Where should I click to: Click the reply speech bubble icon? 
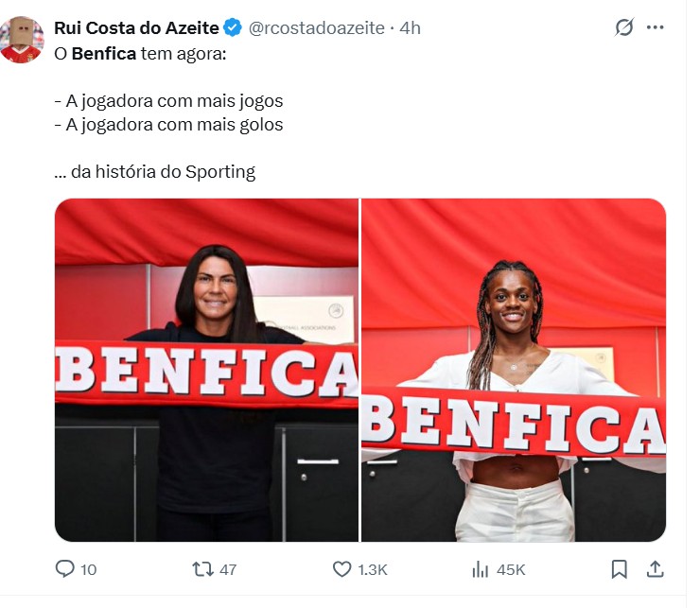pyautogui.click(x=64, y=568)
